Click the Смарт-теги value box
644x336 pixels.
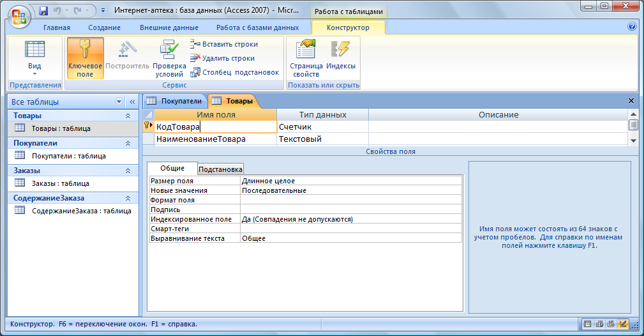click(351, 229)
